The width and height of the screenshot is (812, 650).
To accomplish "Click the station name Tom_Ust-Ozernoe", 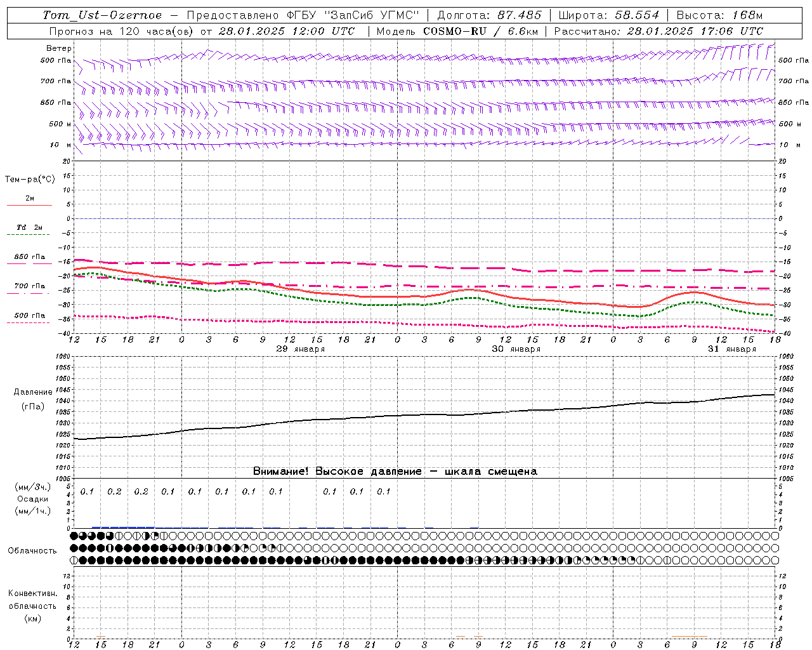I will pyautogui.click(x=102, y=15).
